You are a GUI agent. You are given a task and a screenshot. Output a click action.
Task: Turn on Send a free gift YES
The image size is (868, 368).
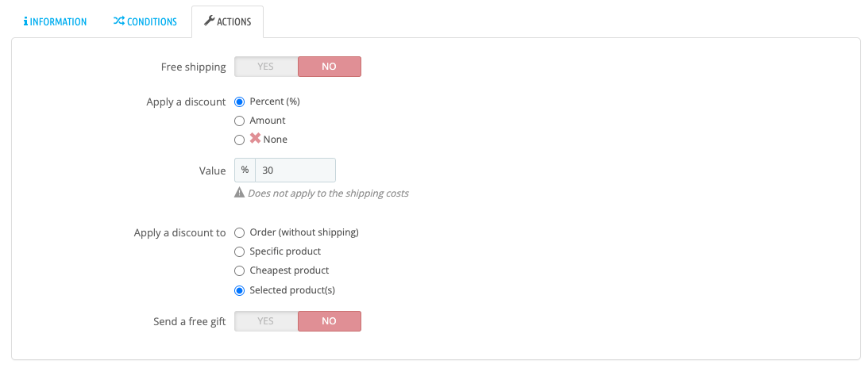[x=266, y=321]
